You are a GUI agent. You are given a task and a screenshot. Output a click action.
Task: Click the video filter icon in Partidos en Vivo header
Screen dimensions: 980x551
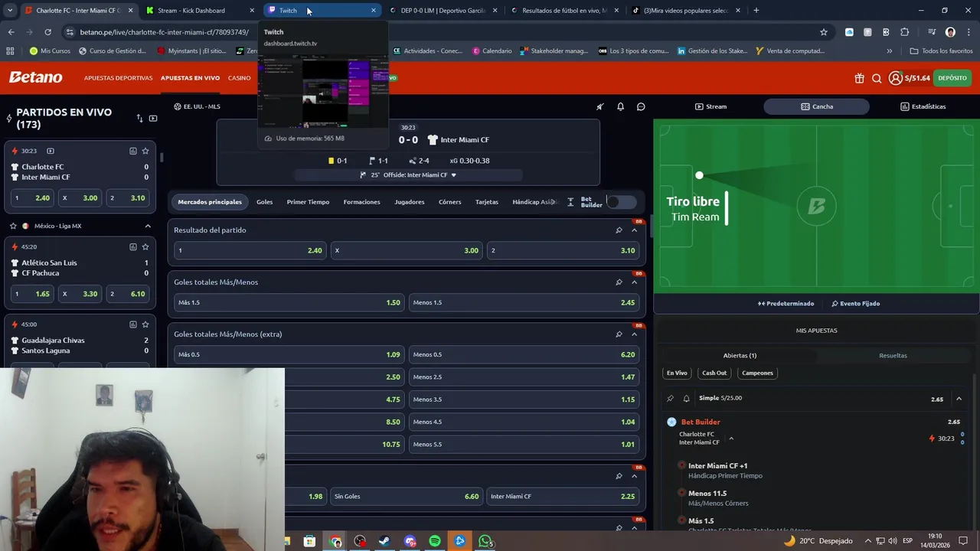pyautogui.click(x=153, y=119)
